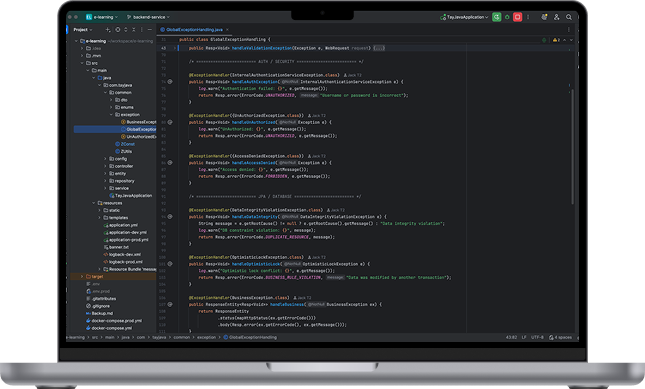The image size is (645, 389).
Task: Open the AI assistant icon in title bar
Action: click(x=544, y=17)
